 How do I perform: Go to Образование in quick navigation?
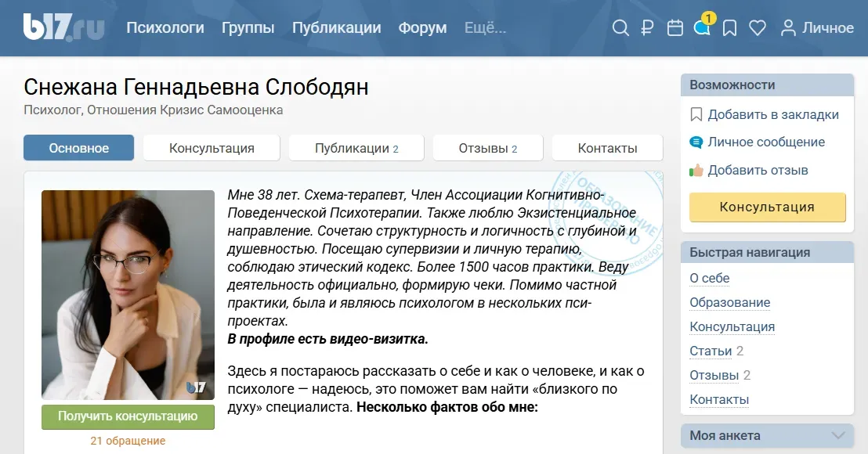click(729, 302)
